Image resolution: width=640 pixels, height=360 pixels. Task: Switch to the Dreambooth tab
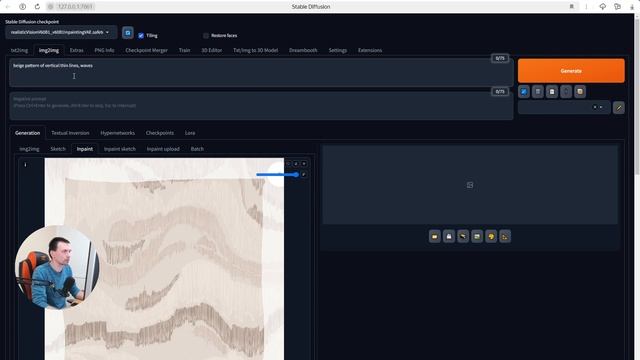(x=303, y=50)
